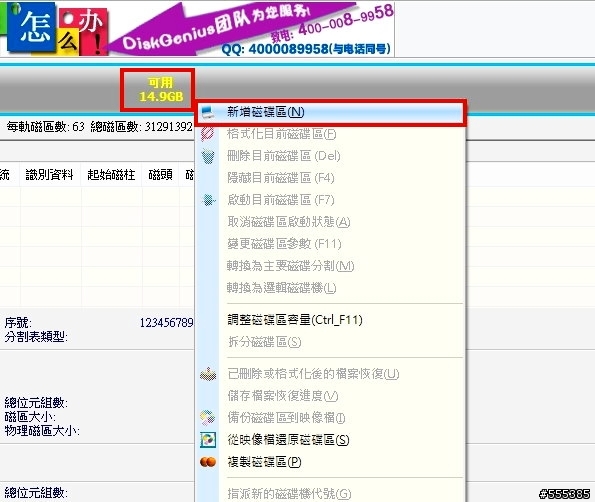
Task: Select 備份磁碟區到映像檔(I) entry
Action: (x=286, y=418)
